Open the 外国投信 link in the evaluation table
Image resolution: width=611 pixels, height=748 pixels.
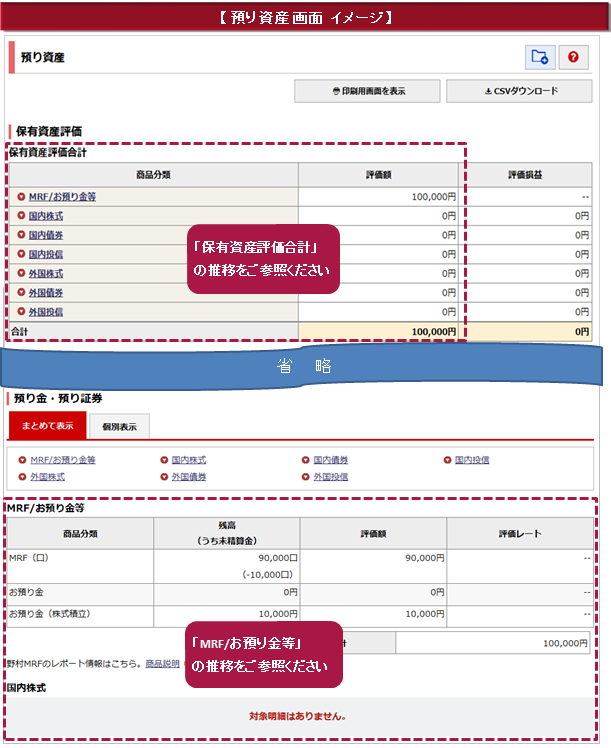tap(46, 312)
